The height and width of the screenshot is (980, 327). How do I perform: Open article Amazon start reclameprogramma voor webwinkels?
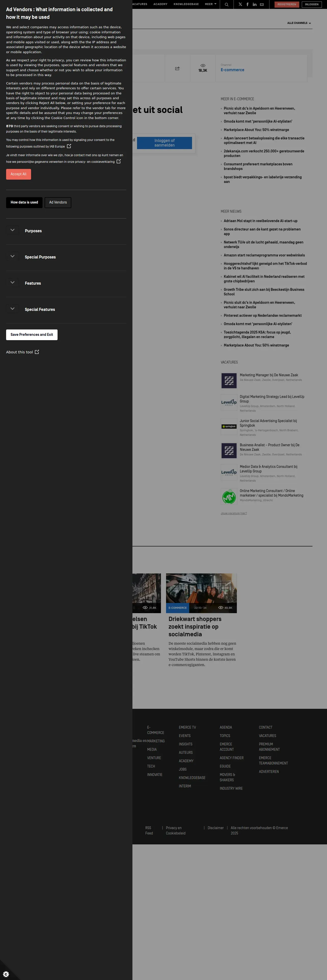264,255
